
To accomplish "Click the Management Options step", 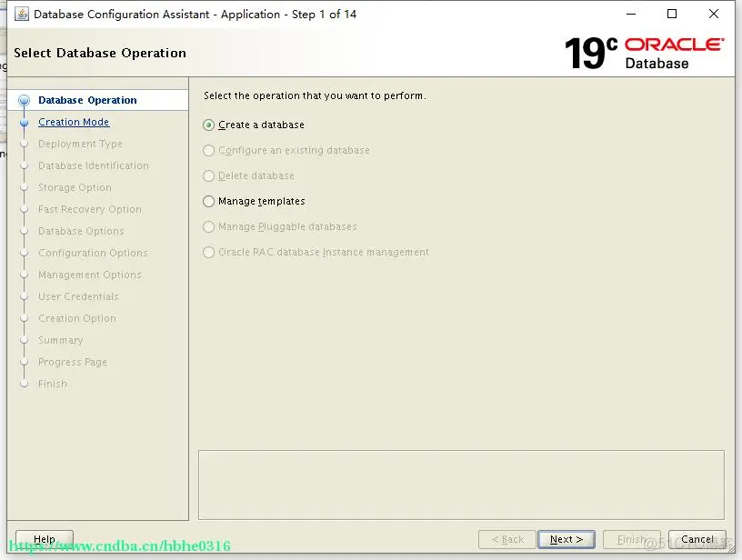I will point(90,275).
